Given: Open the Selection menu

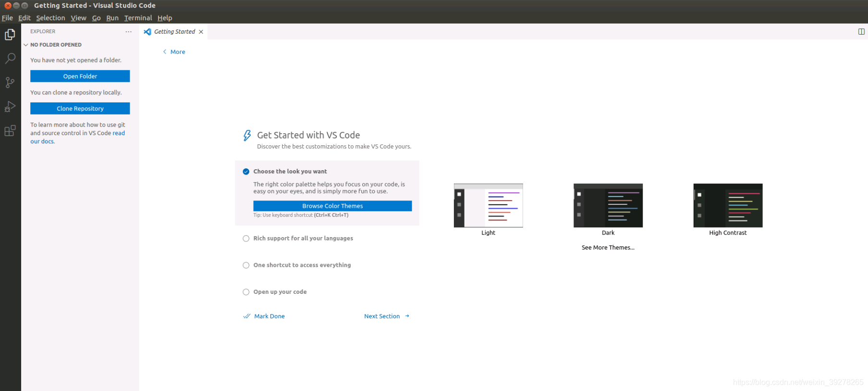Looking at the screenshot, I should pyautogui.click(x=50, y=18).
